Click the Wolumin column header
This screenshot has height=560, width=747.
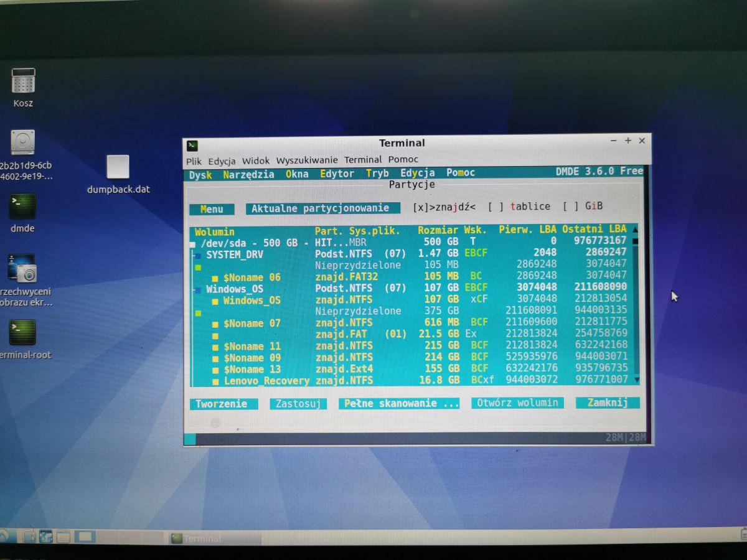click(x=215, y=232)
